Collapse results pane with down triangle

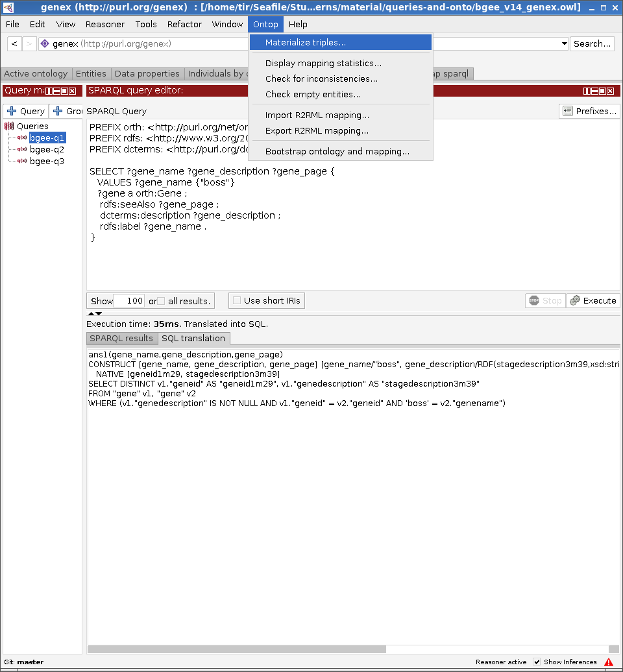tap(99, 314)
